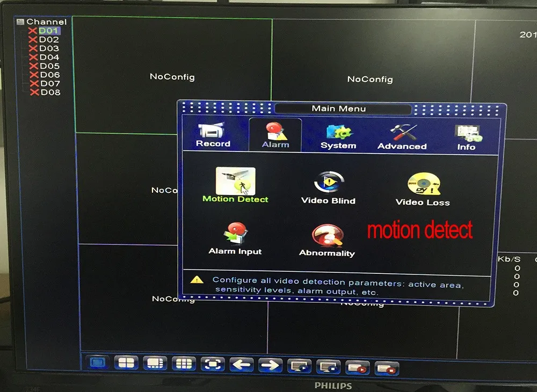This screenshot has height=392, width=537.
Task: Select channel D04 in the tree
Action: 49,57
